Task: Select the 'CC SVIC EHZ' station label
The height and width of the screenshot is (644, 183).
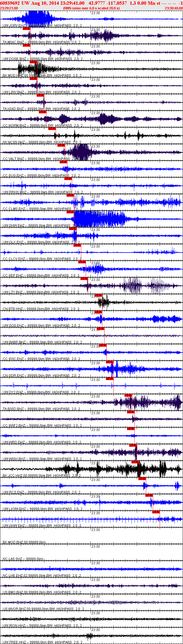Action: click(13, 359)
